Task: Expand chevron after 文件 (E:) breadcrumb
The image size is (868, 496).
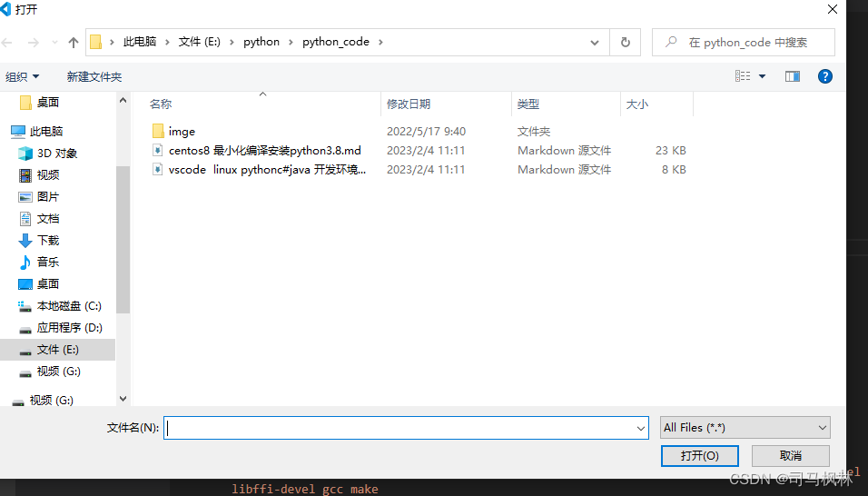Action: coord(232,42)
